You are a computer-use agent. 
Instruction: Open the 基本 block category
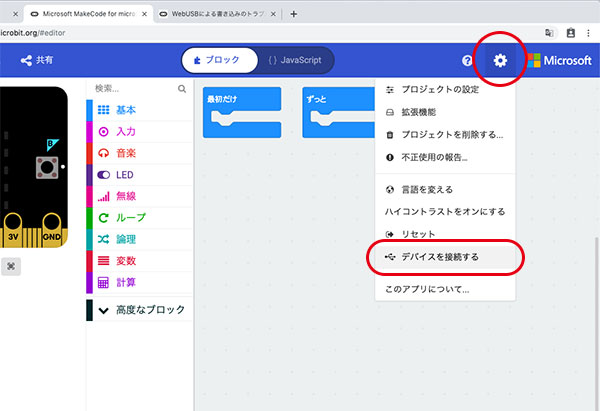[126, 109]
